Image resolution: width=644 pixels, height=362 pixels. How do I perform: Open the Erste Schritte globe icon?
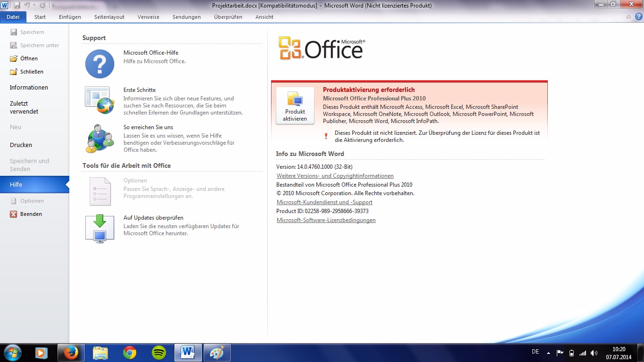coord(99,100)
